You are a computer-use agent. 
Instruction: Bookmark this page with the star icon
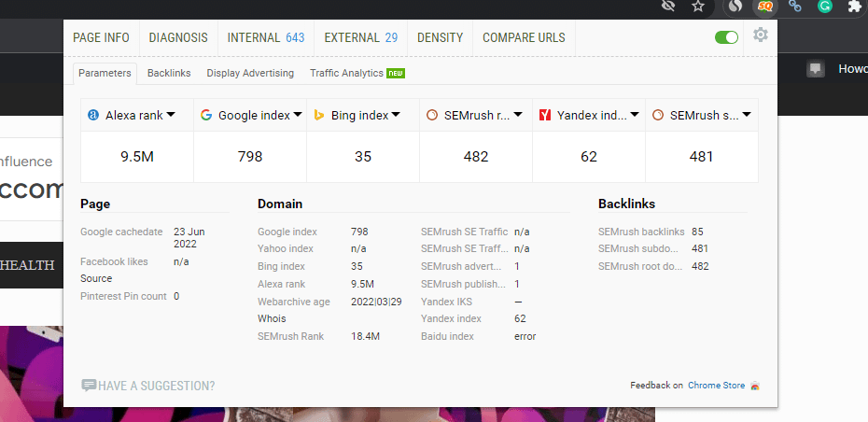[x=698, y=6]
